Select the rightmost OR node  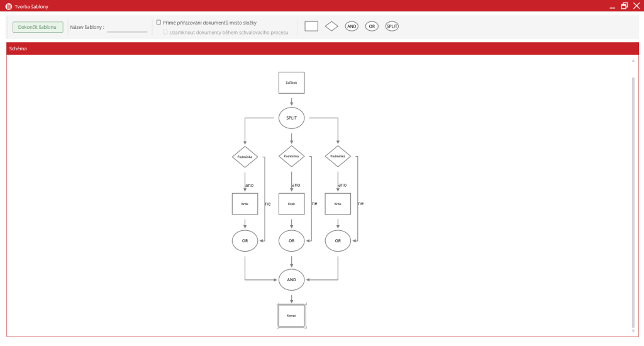338,240
